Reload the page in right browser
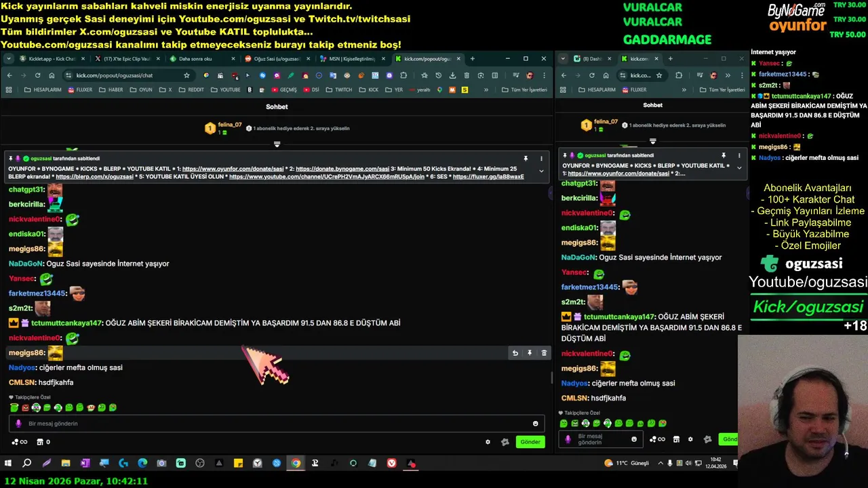The width and height of the screenshot is (868, 488). click(591, 75)
